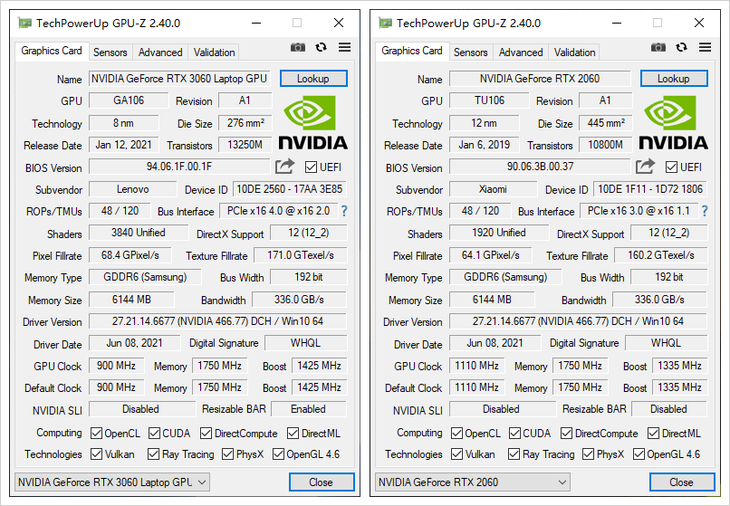Toggle the OpenGL 4.6 checkbox in the RTX 2060 window
Image resolution: width=730 pixels, height=506 pixels.
638,454
